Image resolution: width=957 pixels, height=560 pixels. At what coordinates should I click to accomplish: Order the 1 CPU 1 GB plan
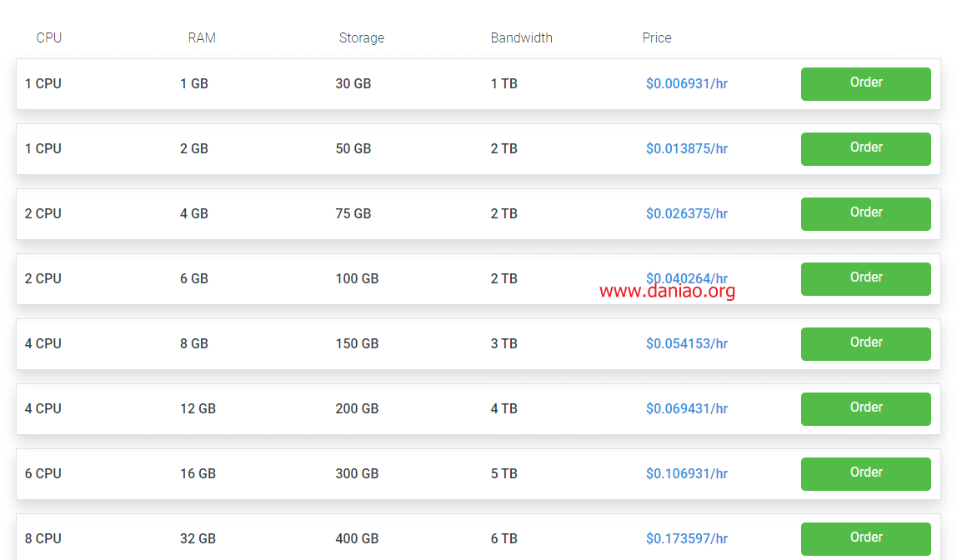click(865, 83)
